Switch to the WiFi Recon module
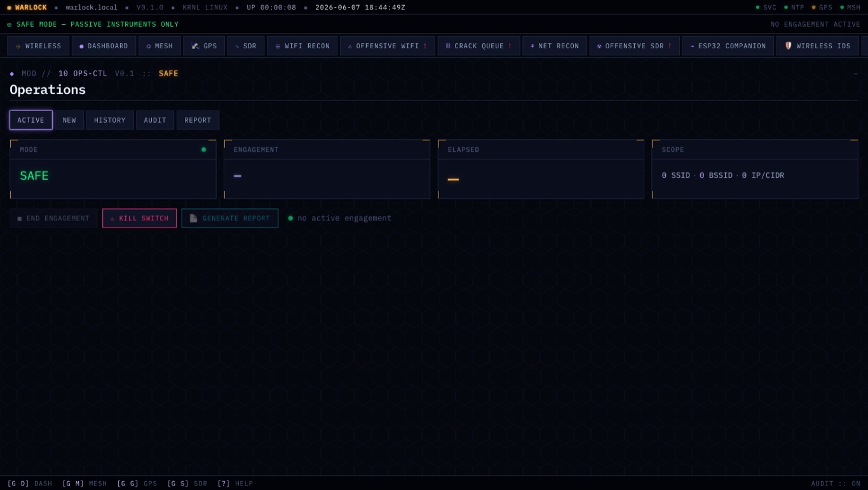This screenshot has height=490, width=868. (302, 46)
